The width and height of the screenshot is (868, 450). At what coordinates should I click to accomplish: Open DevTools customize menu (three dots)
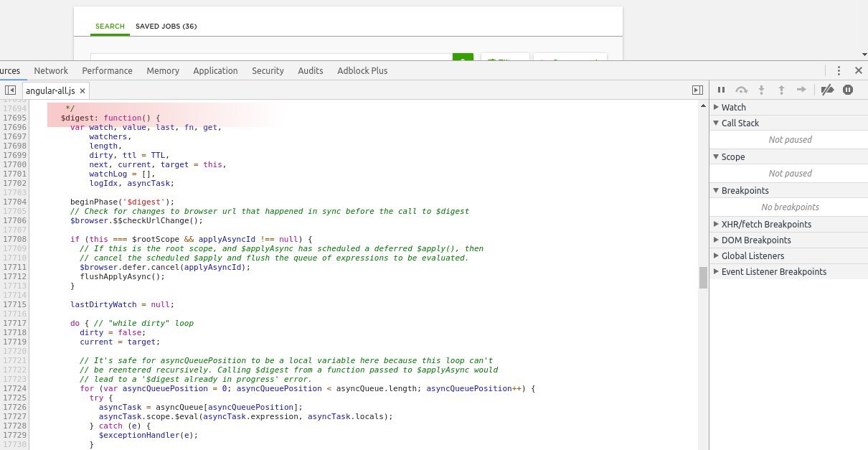(x=839, y=70)
